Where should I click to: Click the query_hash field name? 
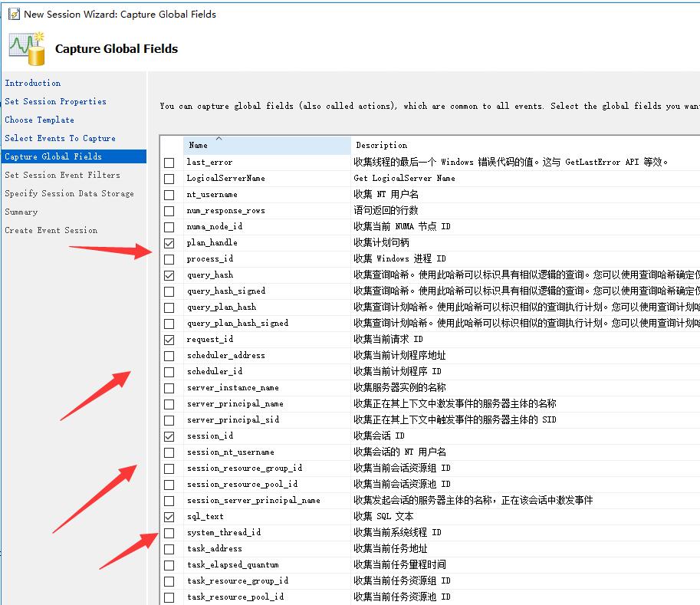tap(210, 275)
